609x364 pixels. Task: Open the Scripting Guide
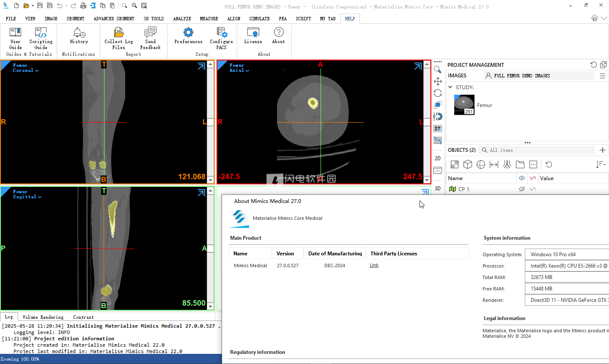pos(41,38)
